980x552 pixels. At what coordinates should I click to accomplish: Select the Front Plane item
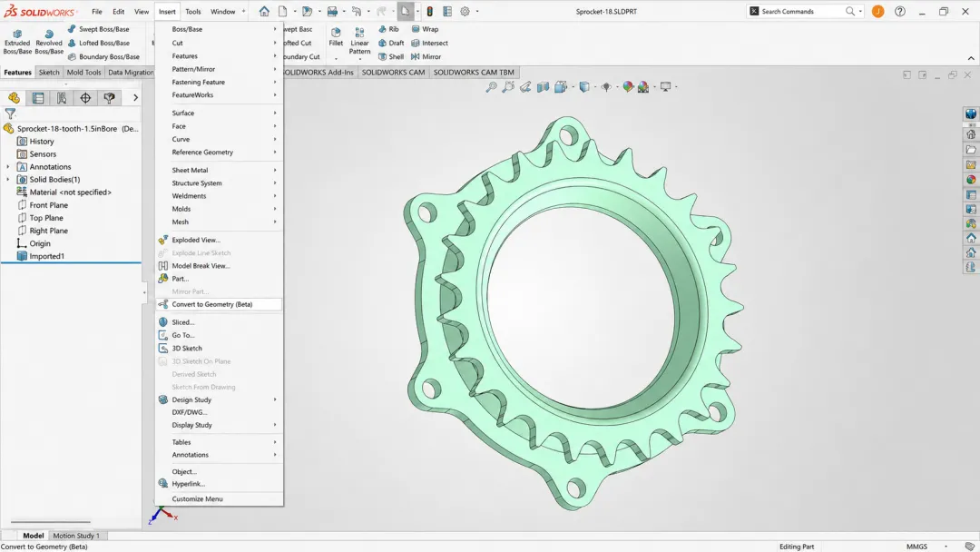tap(43, 205)
